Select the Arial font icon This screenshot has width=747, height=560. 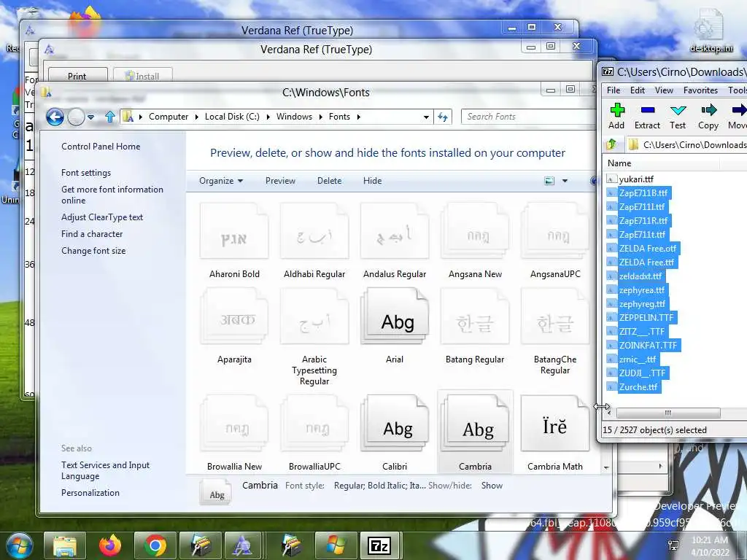coord(395,316)
